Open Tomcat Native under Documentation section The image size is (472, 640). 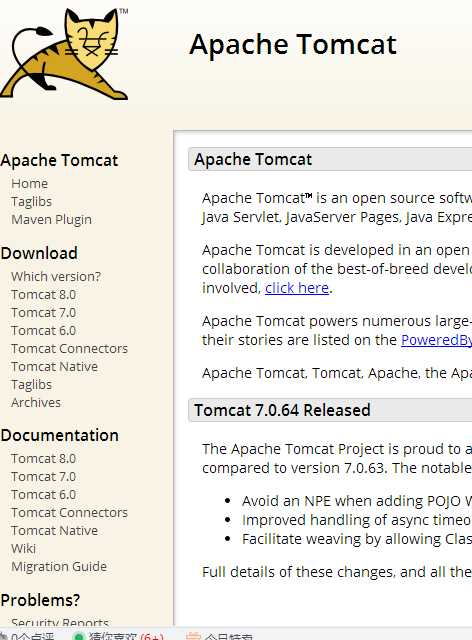tap(54, 531)
